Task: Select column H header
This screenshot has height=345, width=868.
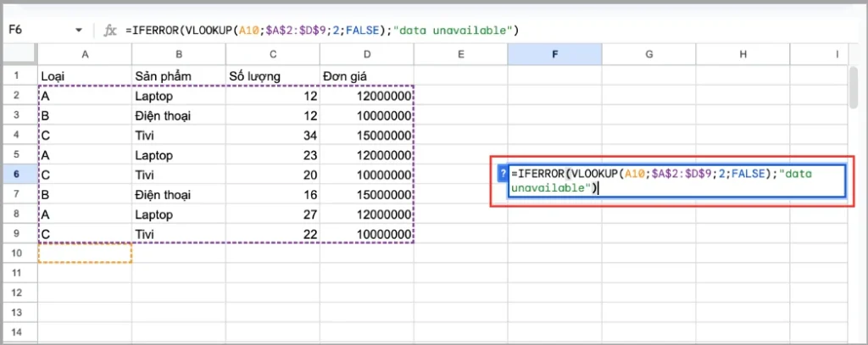Action: click(743, 53)
